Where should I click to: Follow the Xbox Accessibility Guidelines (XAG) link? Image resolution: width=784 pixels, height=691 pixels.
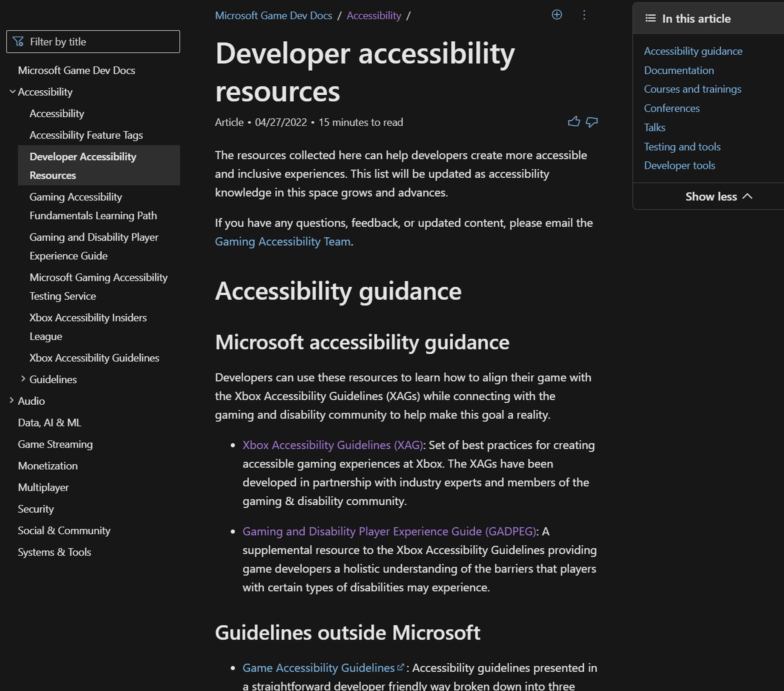(332, 445)
